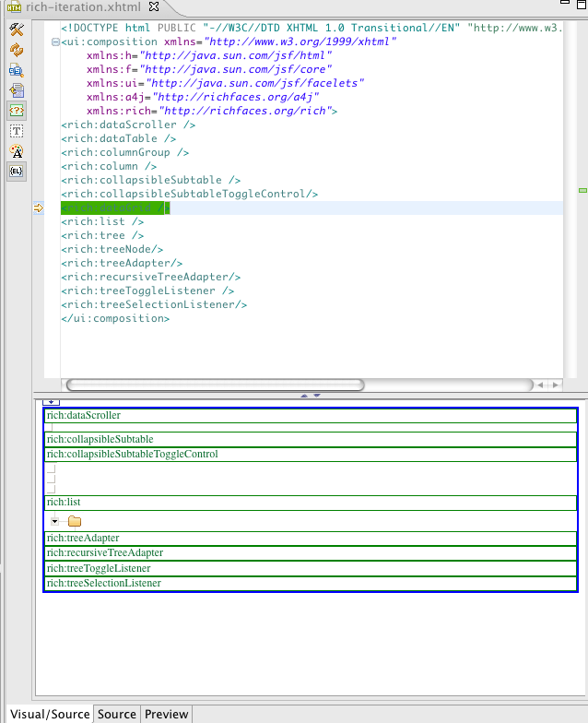The width and height of the screenshot is (588, 723).
Task: Toggle the text formatting bar T icon
Action: (17, 131)
